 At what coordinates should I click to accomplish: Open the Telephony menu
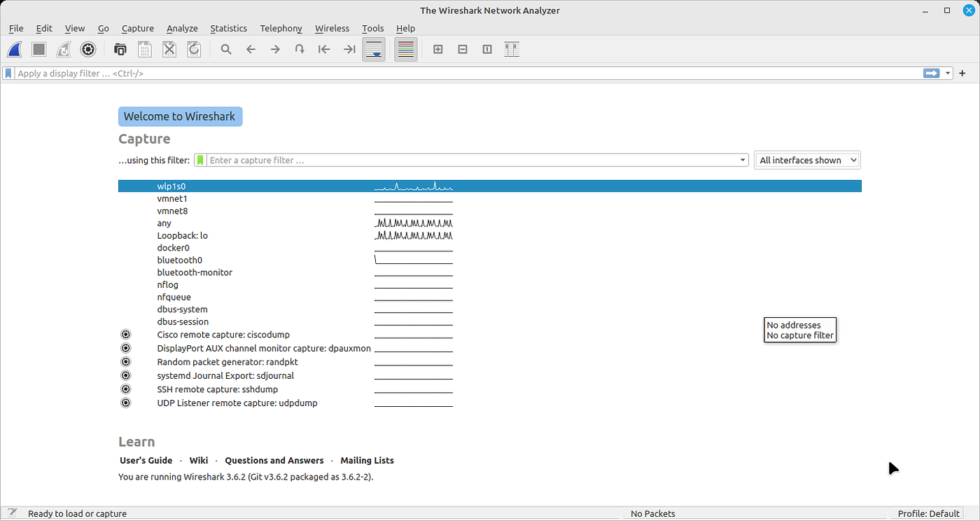click(281, 28)
